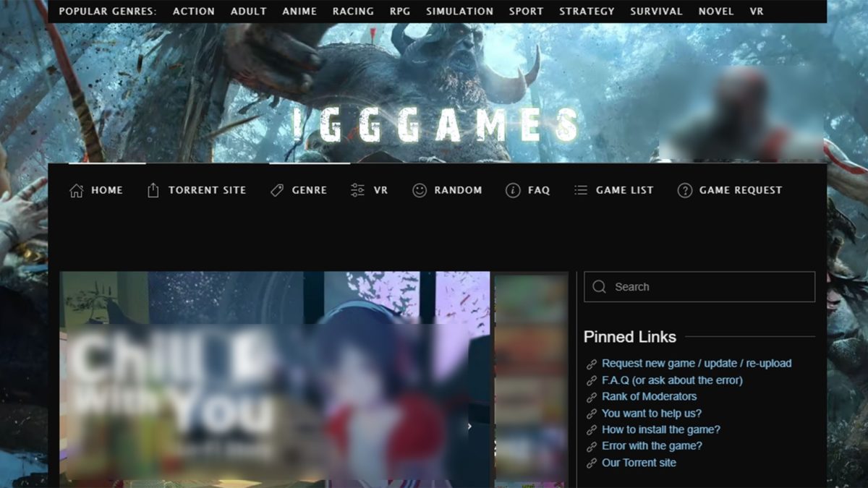Click chain icon beside Rank of Moderators

(592, 397)
